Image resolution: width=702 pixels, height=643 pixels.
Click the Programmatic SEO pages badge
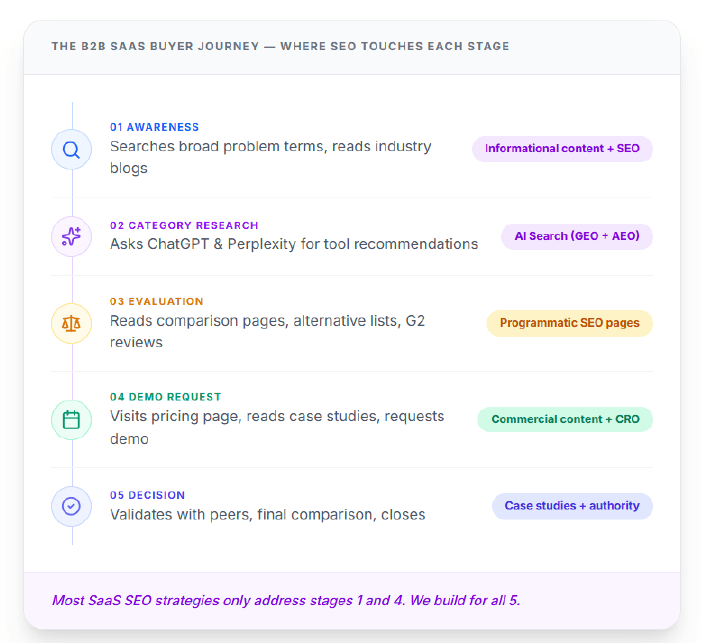pos(569,323)
